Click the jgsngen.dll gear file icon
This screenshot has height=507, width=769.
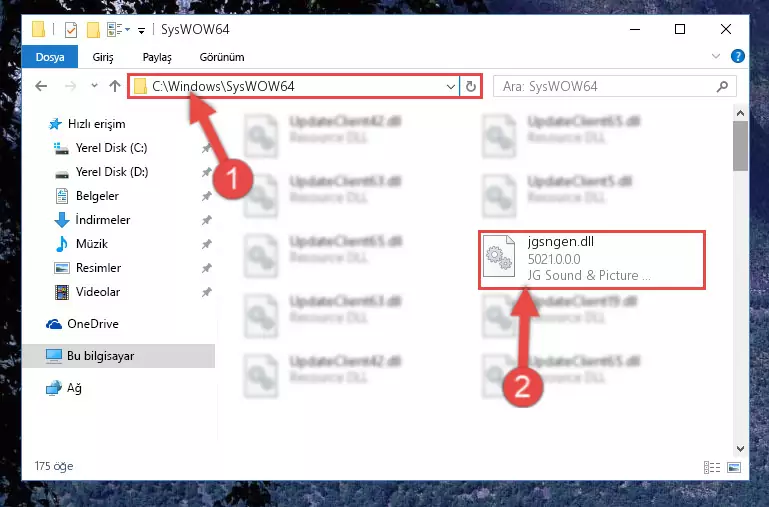point(499,256)
